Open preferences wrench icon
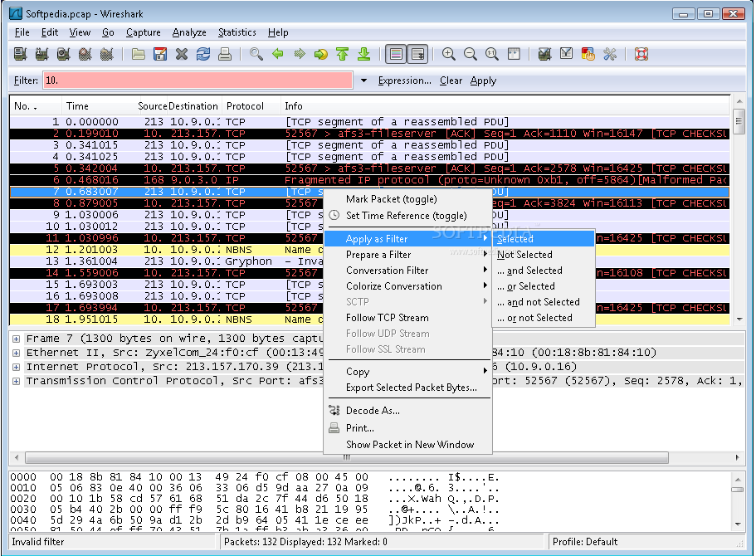The width and height of the screenshot is (756, 556). 610,54
